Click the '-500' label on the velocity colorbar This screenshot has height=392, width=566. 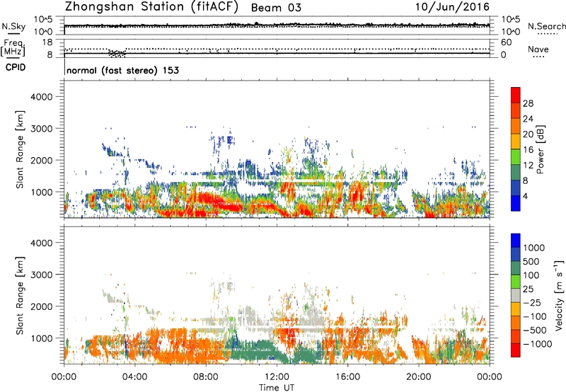[536, 330]
